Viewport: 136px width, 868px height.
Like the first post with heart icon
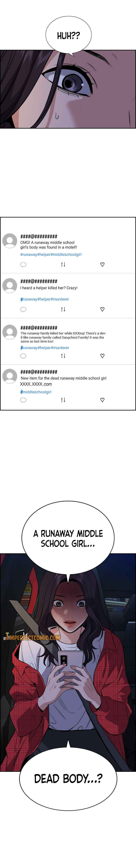point(102,265)
